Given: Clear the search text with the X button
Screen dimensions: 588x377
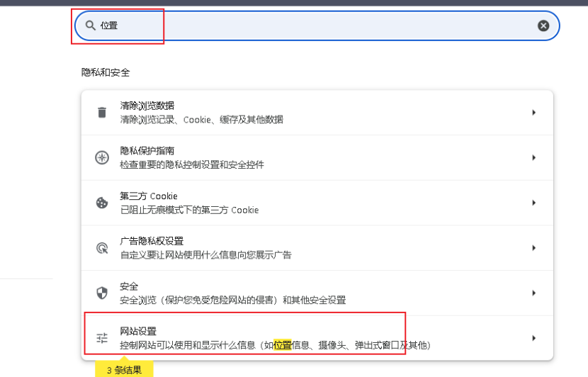Looking at the screenshot, I should pos(543,26).
